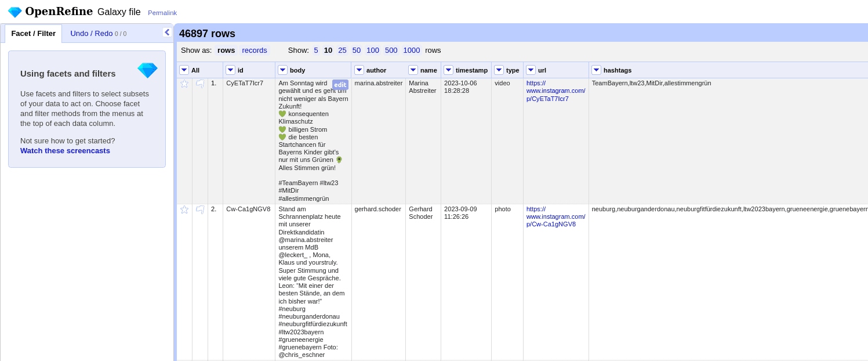Open the timestamp column dropdown
The height and width of the screenshot is (361, 868).
tap(448, 70)
